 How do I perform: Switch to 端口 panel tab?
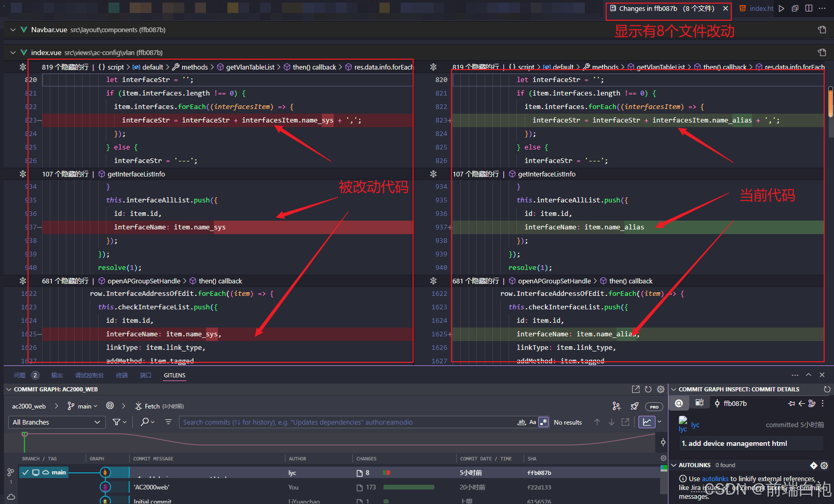146,375
